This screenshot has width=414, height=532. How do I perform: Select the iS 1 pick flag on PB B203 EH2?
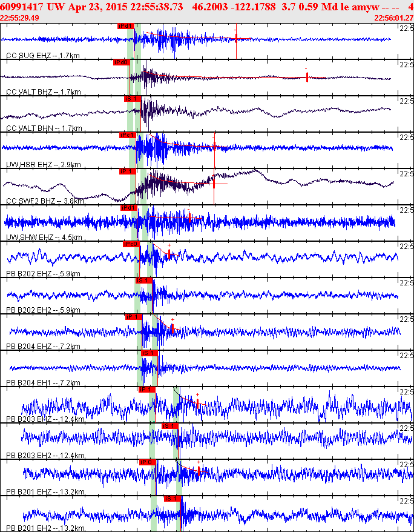coord(170,426)
